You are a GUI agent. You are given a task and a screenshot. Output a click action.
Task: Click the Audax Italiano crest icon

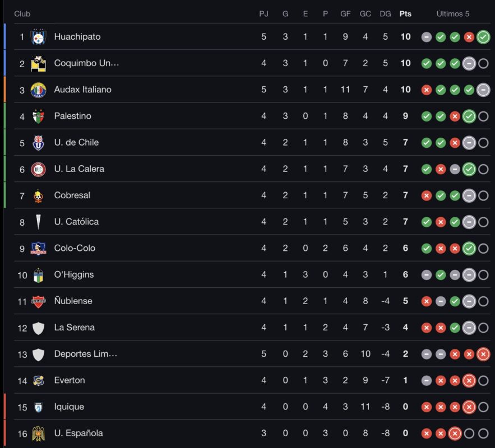39,90
